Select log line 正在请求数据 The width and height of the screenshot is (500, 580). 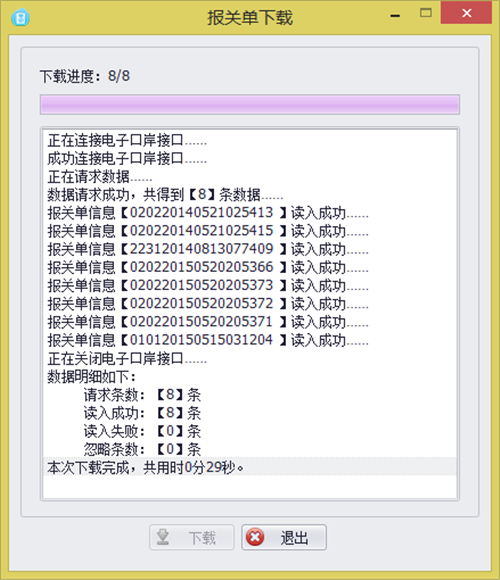point(99,177)
